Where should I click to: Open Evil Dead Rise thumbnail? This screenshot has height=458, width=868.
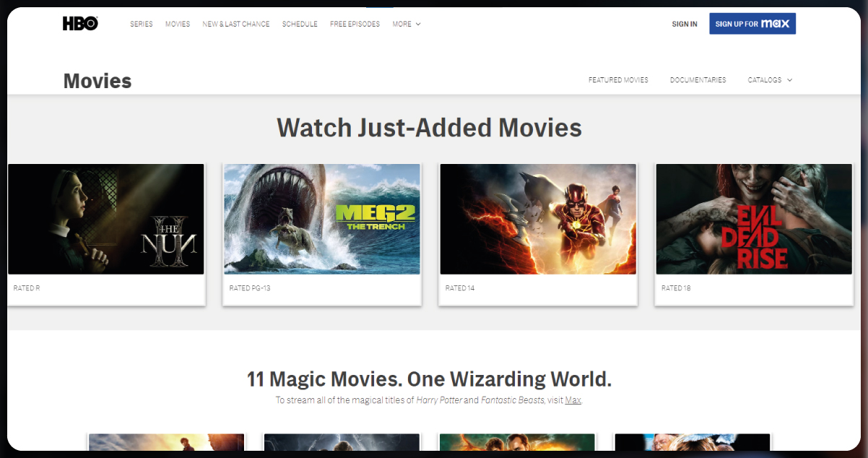(754, 219)
